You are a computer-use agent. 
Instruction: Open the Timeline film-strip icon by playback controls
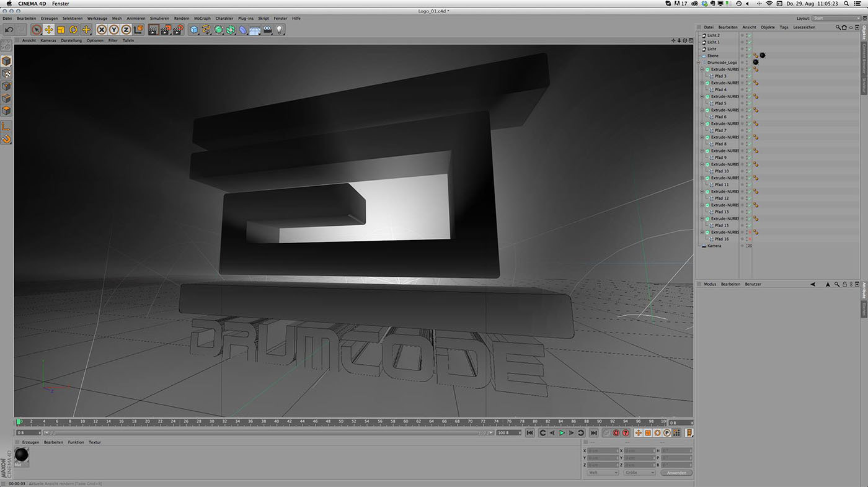coord(689,432)
